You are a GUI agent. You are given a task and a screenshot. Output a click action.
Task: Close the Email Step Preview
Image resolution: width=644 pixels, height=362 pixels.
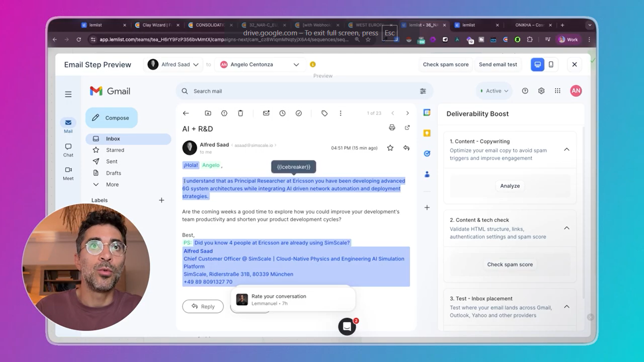(x=574, y=65)
